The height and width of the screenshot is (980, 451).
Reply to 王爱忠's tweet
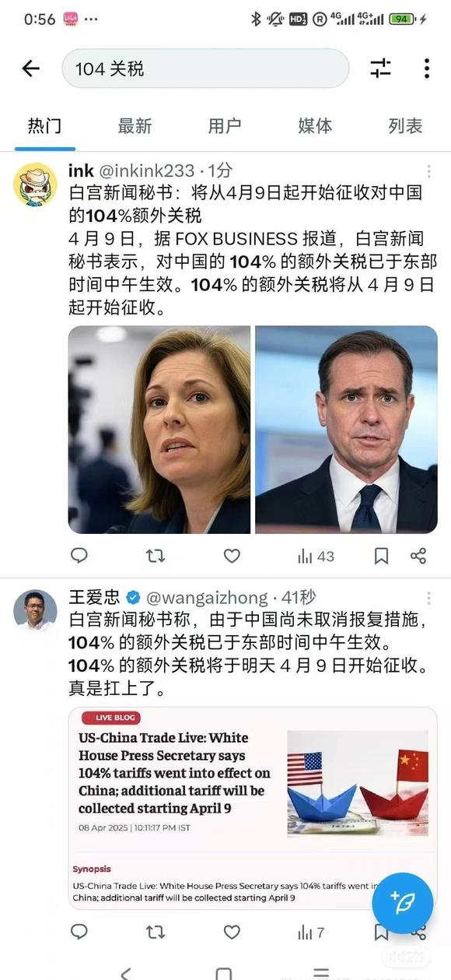(x=79, y=932)
